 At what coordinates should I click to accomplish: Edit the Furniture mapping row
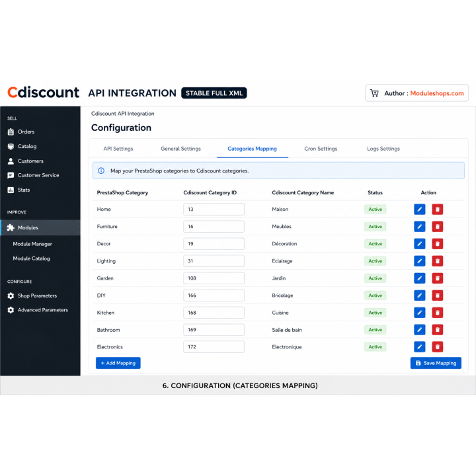point(419,227)
